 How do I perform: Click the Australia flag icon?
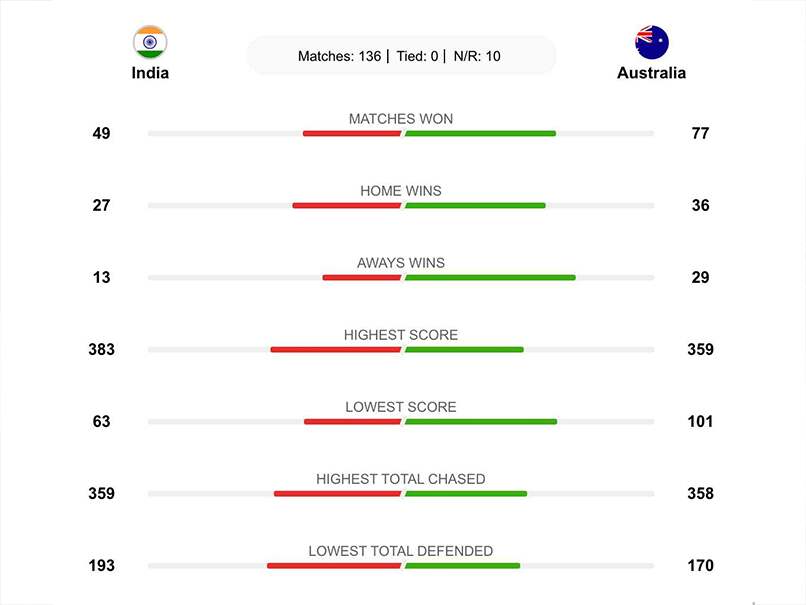point(651,43)
